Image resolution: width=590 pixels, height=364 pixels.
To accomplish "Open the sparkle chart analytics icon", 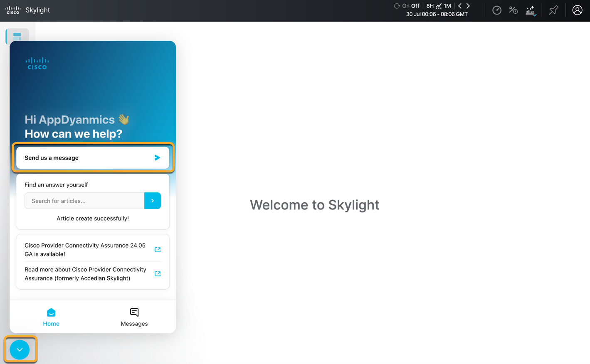I will pos(531,10).
